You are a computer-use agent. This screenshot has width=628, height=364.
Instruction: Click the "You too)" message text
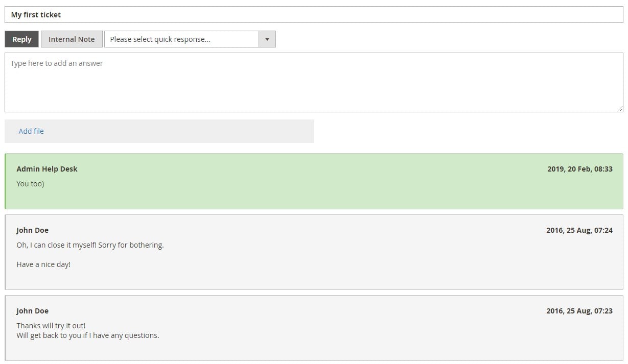[x=30, y=184]
